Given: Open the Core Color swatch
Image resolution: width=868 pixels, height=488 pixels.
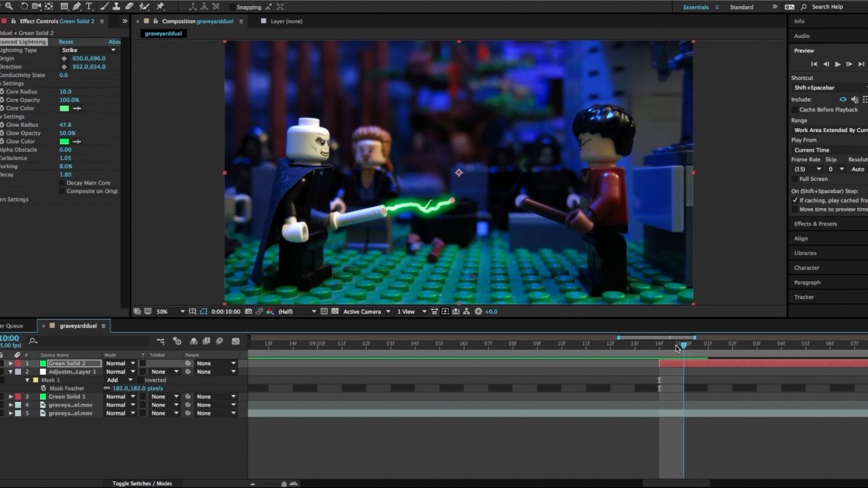Looking at the screenshot, I should pyautogui.click(x=64, y=108).
